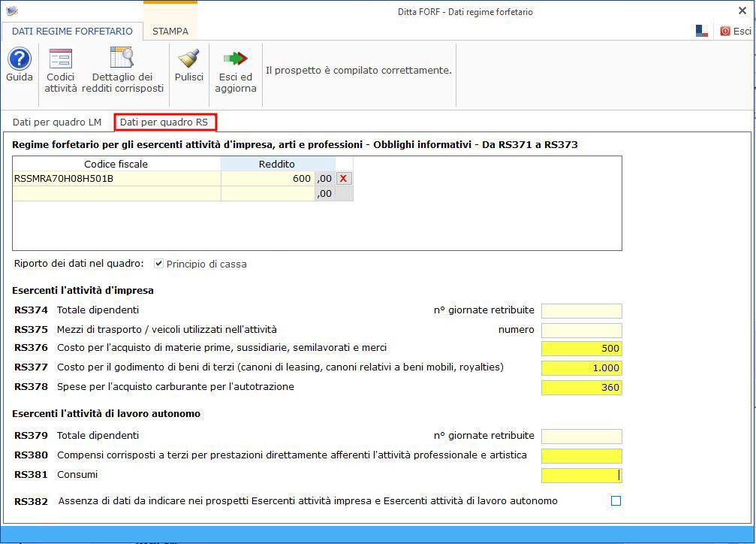Screen dimensions: 756x544
Task: Click the empty Codice fiscale cell
Action: click(116, 194)
